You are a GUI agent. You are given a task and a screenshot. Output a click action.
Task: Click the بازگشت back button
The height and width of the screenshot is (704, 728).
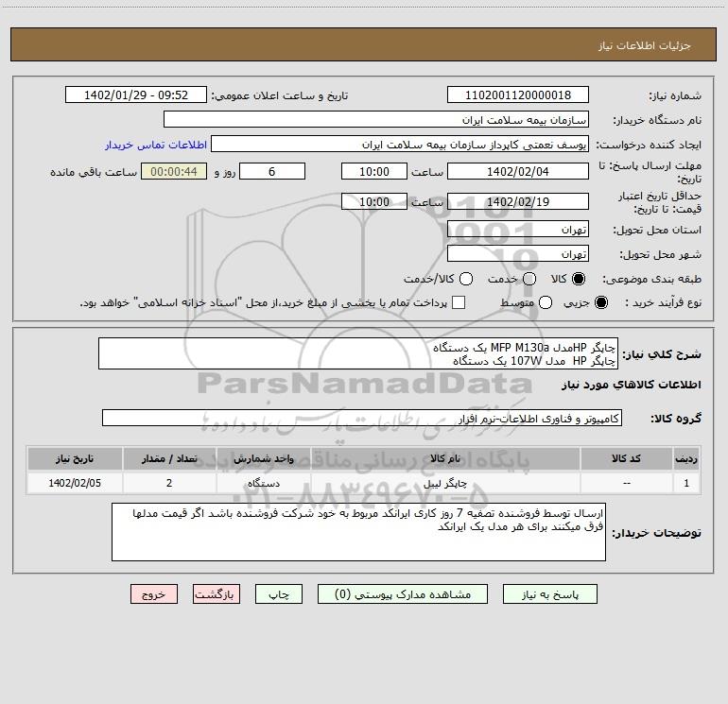coord(217,594)
